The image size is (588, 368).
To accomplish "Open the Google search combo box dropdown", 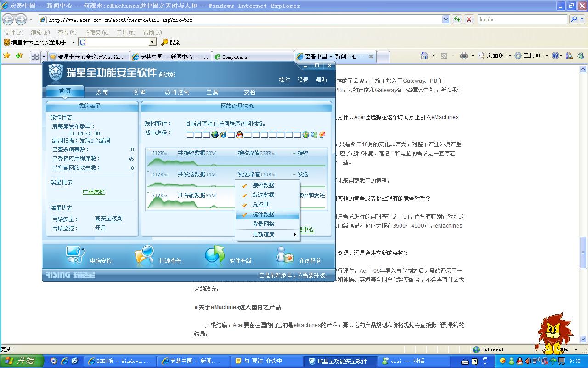I will point(153,42).
